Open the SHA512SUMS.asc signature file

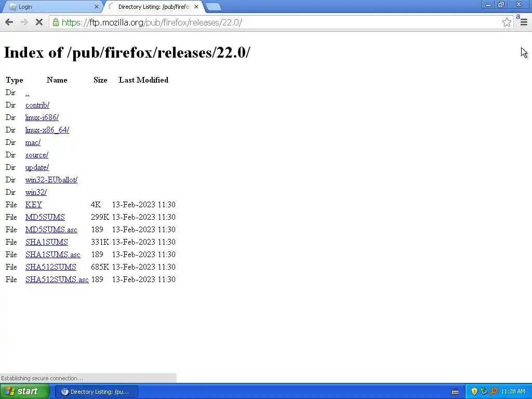[x=57, y=280]
